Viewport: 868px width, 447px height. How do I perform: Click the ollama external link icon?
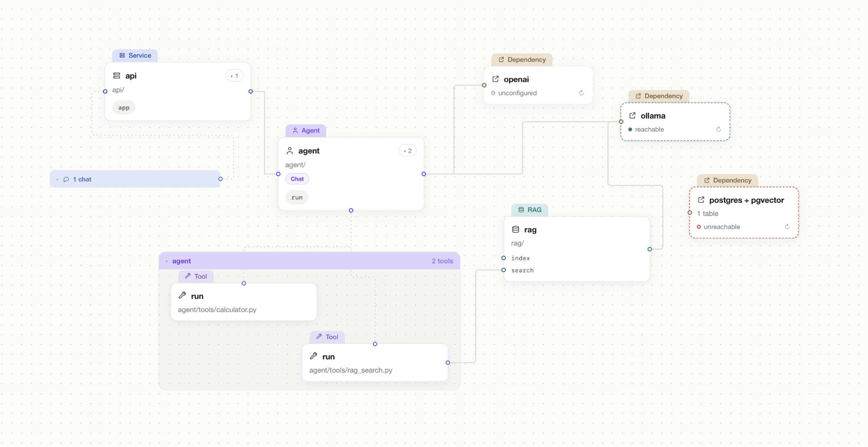tap(632, 116)
